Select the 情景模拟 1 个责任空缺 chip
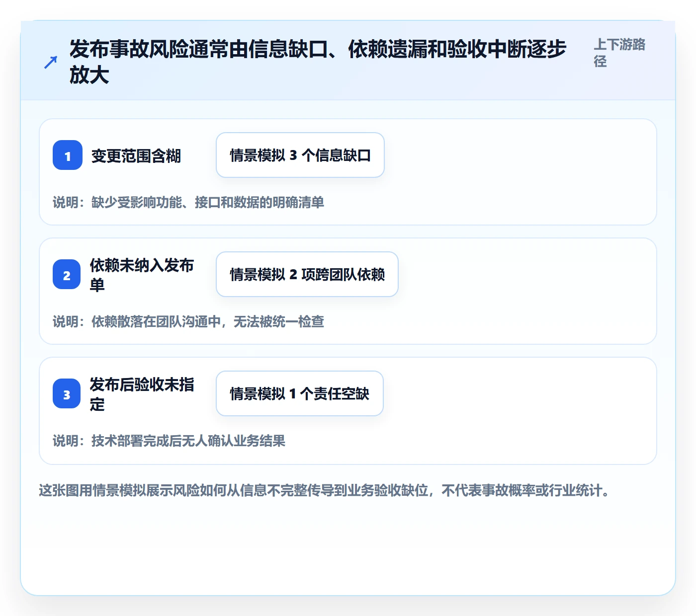696x616 pixels. [x=300, y=393]
